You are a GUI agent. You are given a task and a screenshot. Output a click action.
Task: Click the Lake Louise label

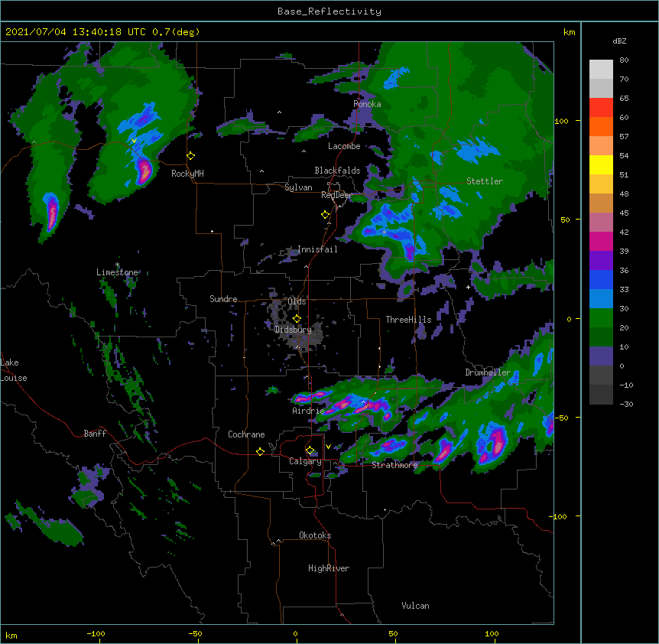[x=14, y=370]
